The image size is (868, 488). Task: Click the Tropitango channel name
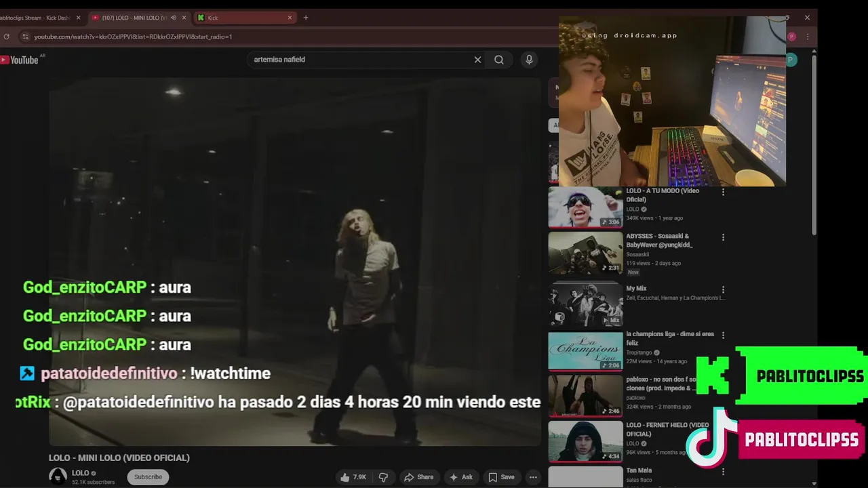coord(639,352)
